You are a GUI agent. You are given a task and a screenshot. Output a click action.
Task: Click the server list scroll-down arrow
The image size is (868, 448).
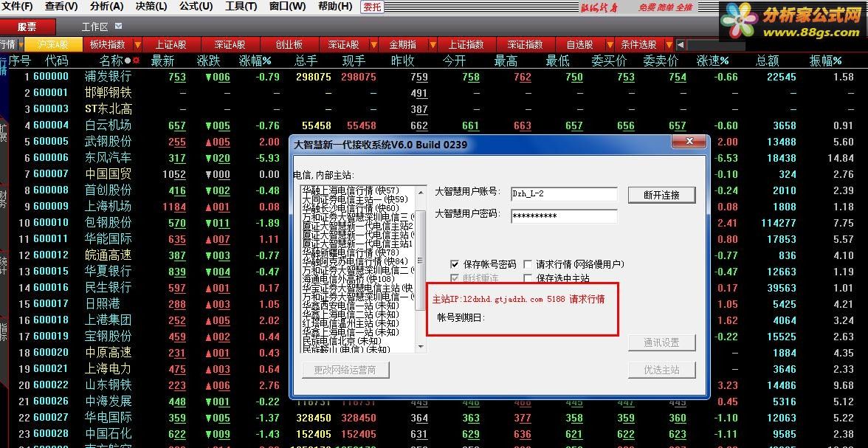(421, 347)
